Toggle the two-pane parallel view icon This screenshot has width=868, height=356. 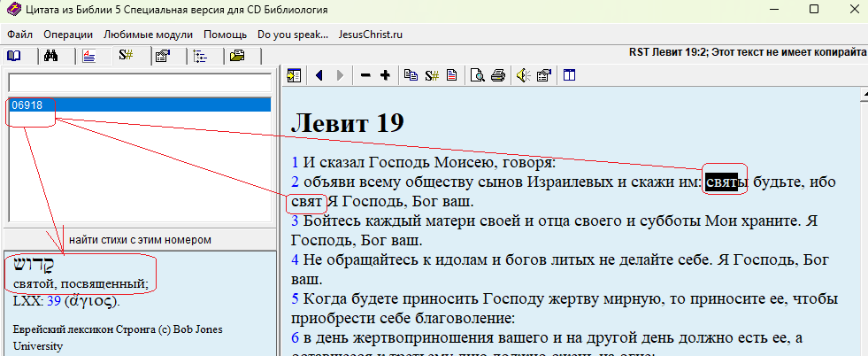[569, 75]
